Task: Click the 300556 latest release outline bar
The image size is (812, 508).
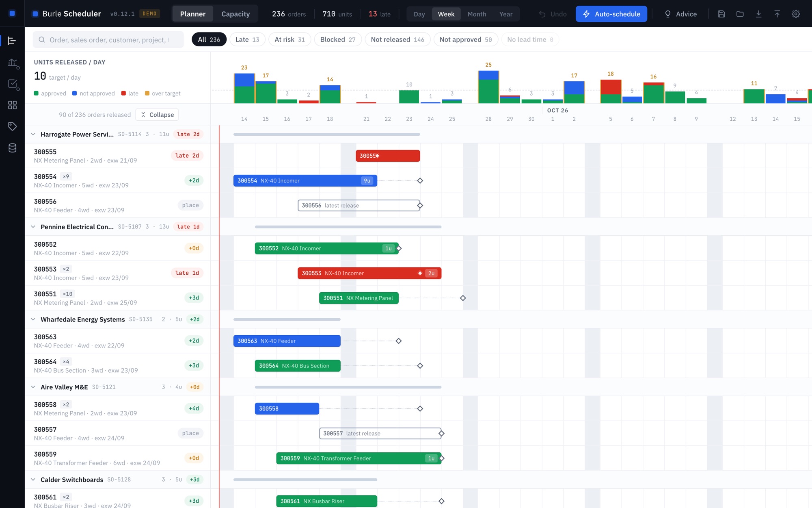Action: click(359, 205)
